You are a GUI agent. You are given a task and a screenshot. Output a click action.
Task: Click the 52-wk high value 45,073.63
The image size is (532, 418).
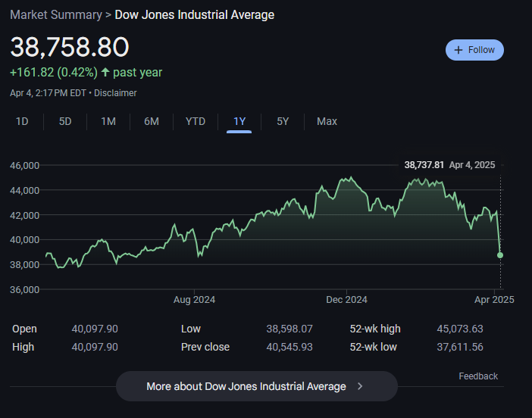point(460,329)
